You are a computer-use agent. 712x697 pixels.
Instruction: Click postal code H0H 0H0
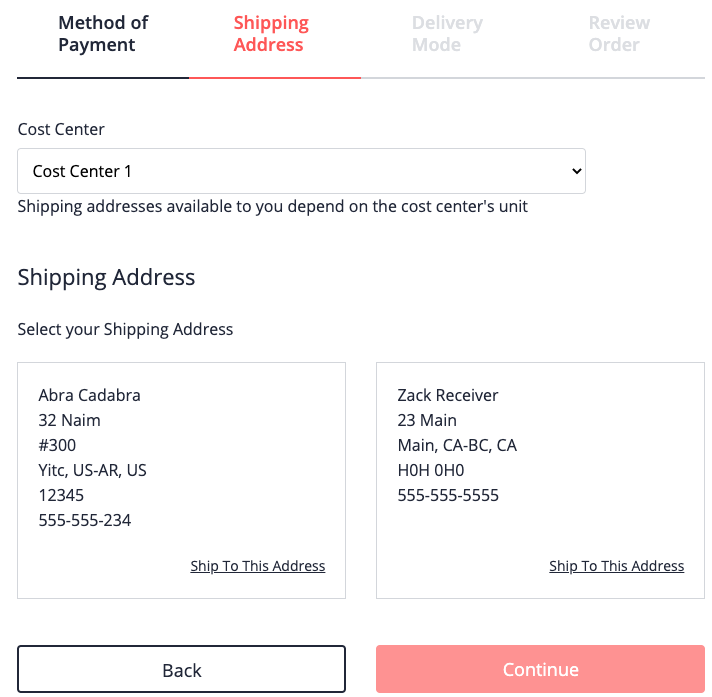(x=431, y=470)
